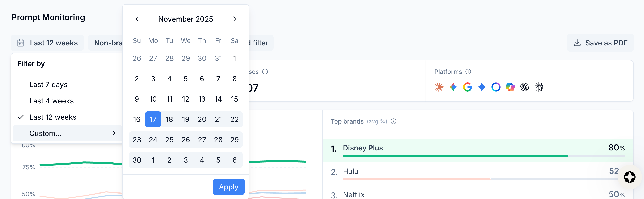The width and height of the screenshot is (644, 199).
Task: Go to next month in calendar
Action: [x=234, y=19]
